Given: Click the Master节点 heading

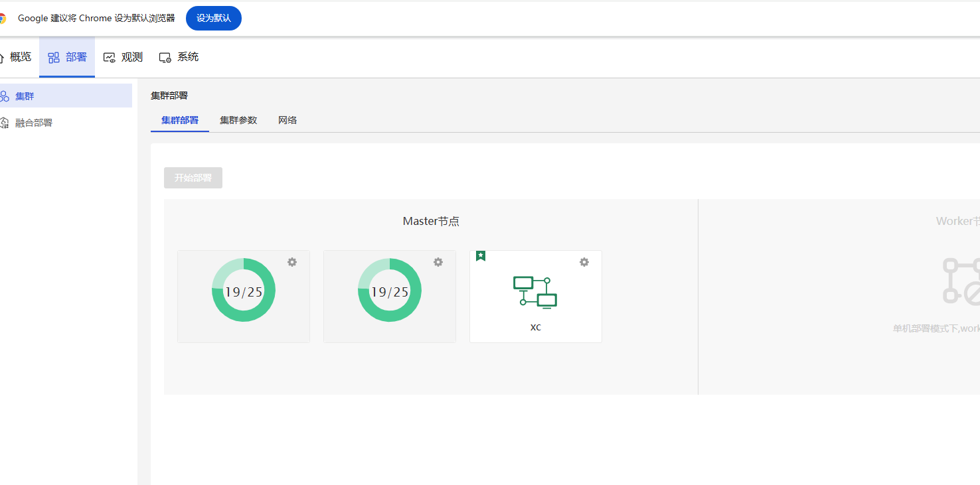Looking at the screenshot, I should 431,222.
